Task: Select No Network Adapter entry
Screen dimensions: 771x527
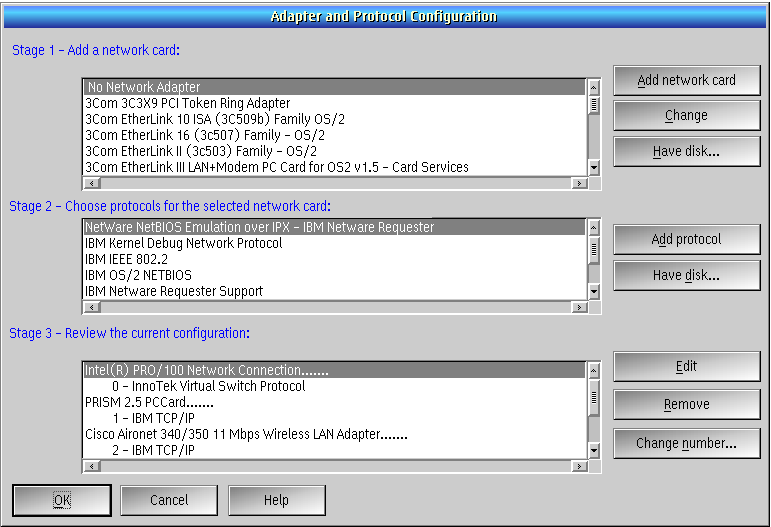Action: (x=334, y=87)
